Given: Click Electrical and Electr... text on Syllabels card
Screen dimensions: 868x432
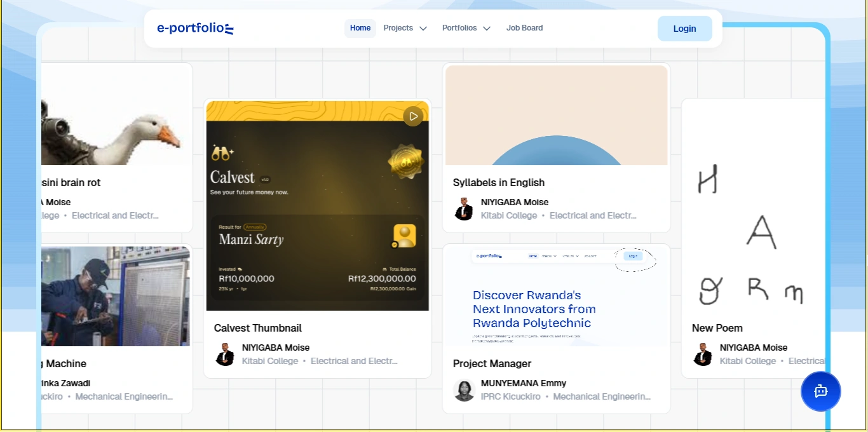Looking at the screenshot, I should pos(593,215).
